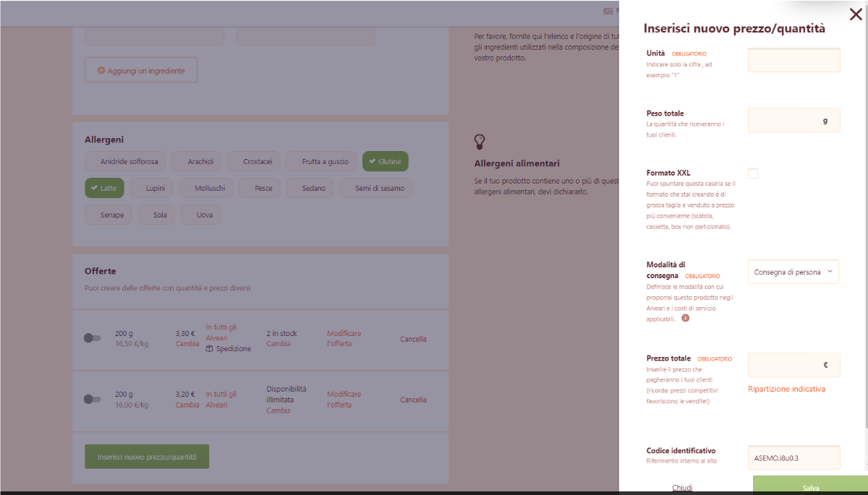Click In tutti gli Alveari in second offer

click(221, 399)
